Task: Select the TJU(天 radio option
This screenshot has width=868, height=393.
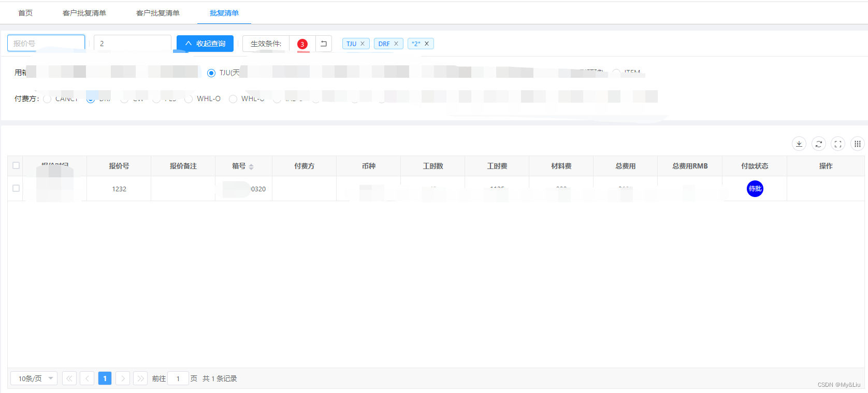Action: coord(211,73)
